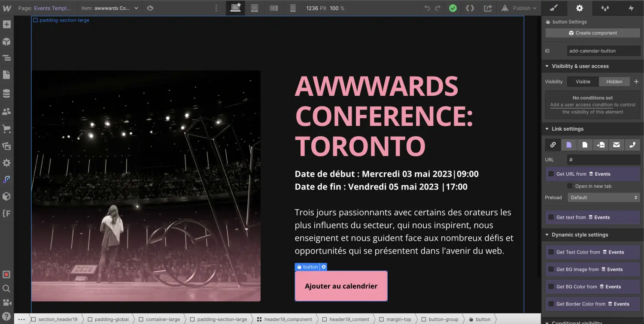Image resolution: width=644 pixels, height=324 pixels.
Task: Enable Get URL from Events checkbox
Action: pos(551,174)
